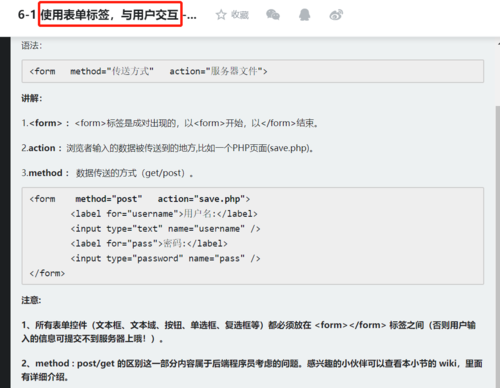Viewport: 500px width, 388px height.
Task: Click code line label for="username"
Action: pos(164,214)
